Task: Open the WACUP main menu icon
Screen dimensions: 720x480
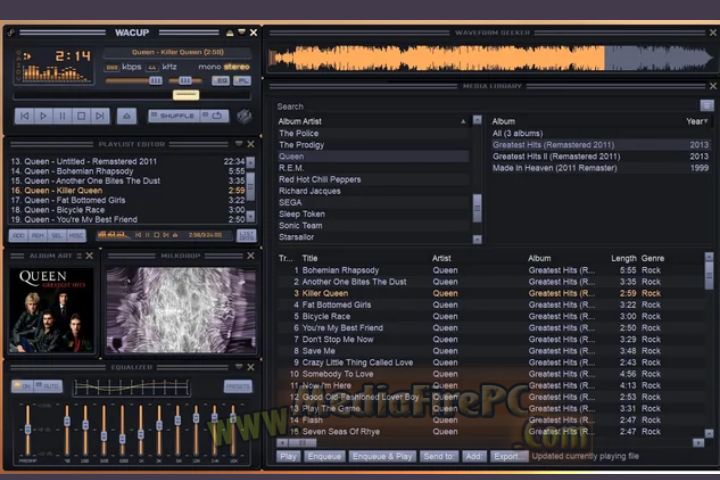Action: click(x=11, y=33)
